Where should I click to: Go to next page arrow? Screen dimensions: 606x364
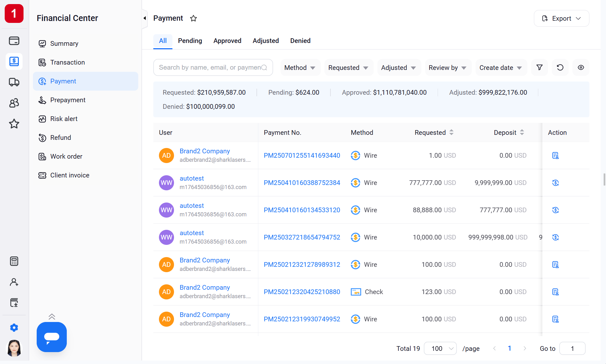(525, 348)
